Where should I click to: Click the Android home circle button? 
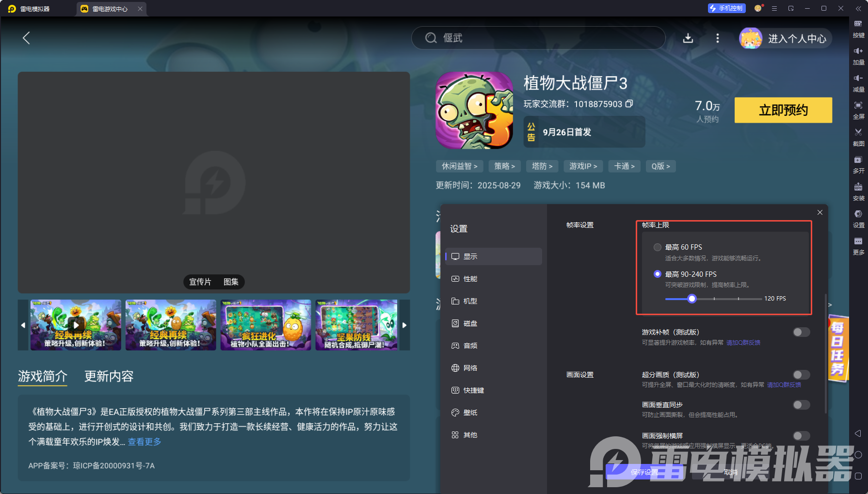[858, 455]
